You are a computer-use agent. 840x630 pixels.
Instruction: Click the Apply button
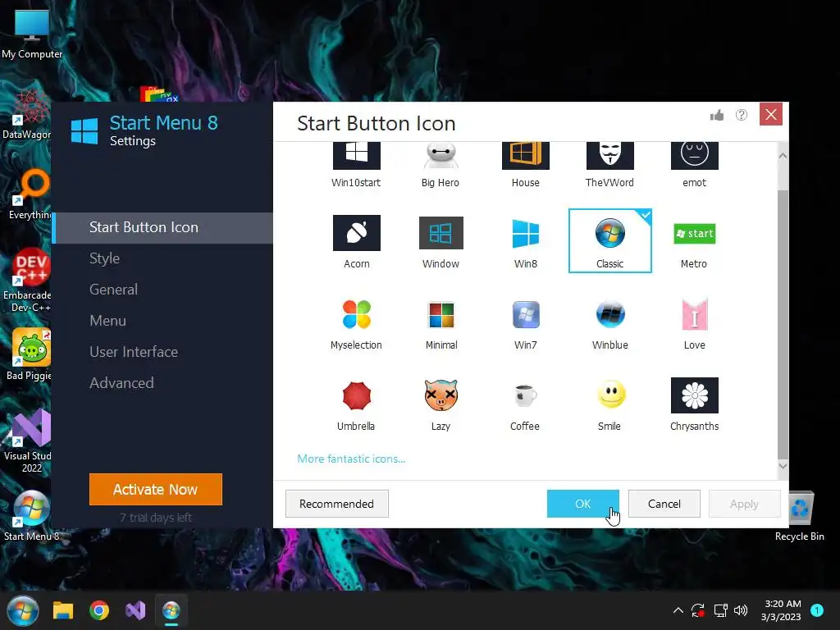(744, 504)
